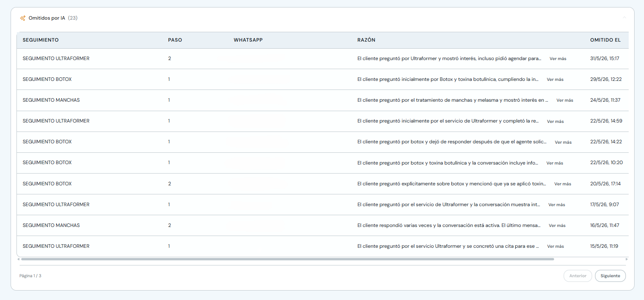644x300 pixels.
Task: Click the date 17/5/26, 9:07
Action: [x=604, y=205]
